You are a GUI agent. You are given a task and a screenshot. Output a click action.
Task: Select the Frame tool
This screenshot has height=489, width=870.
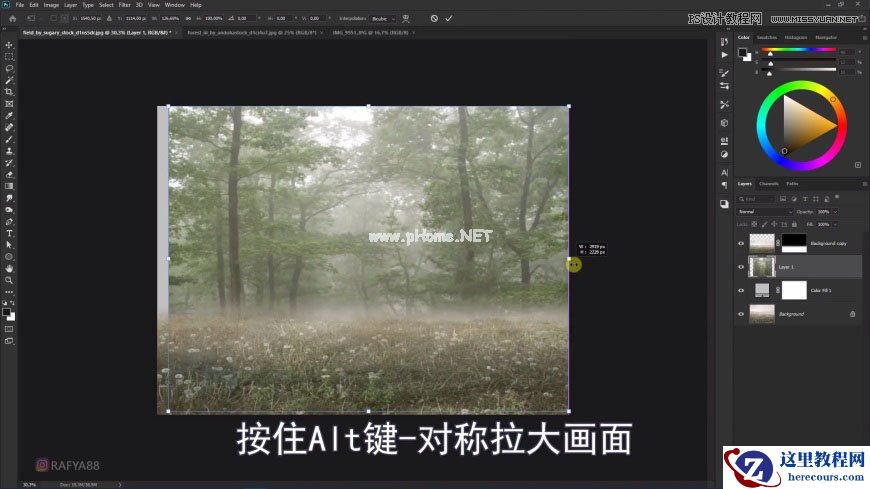tap(9, 104)
